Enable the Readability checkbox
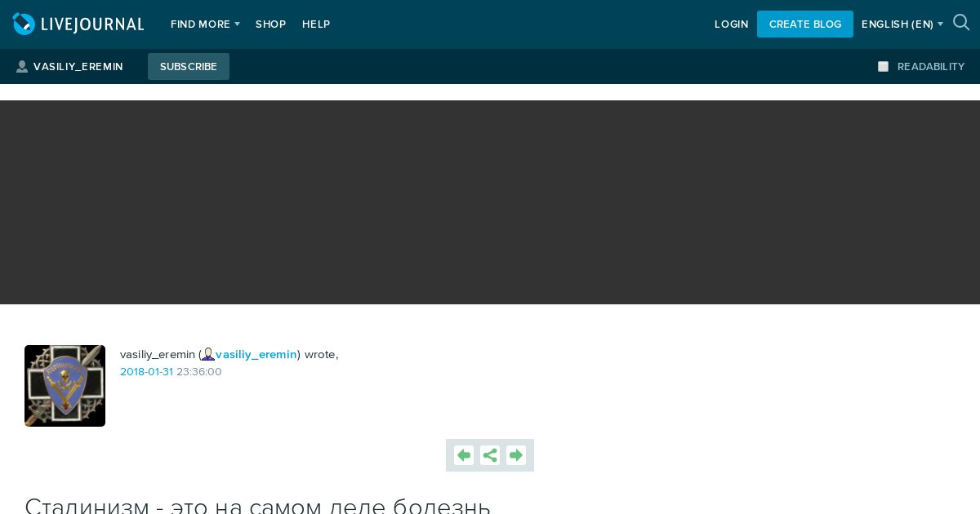 click(x=883, y=67)
